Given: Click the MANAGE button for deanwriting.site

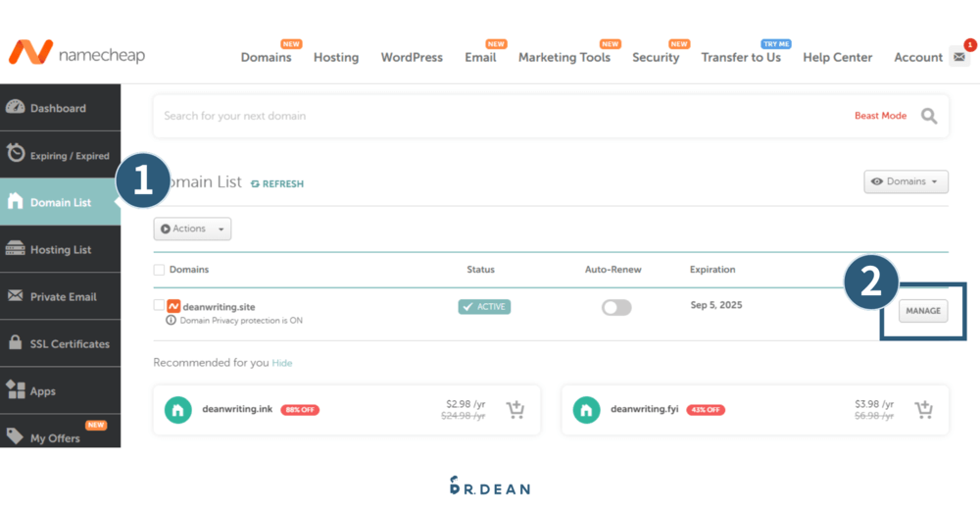Looking at the screenshot, I should (x=923, y=311).
